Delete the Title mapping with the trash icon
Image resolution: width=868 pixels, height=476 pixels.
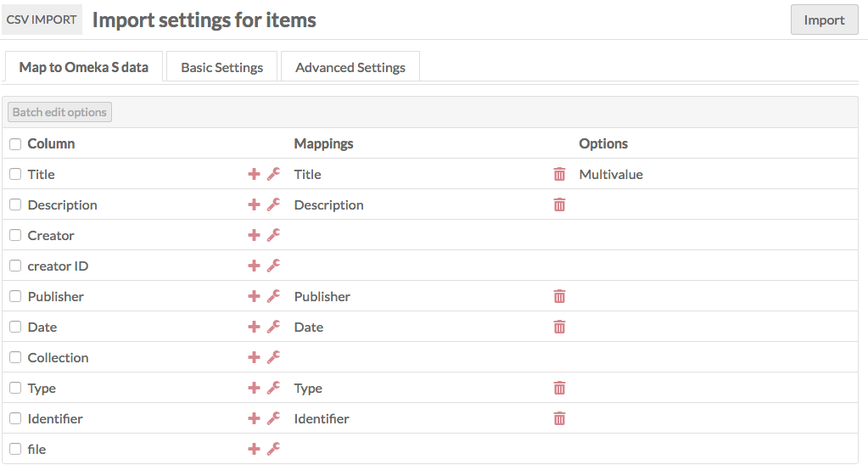tap(560, 174)
